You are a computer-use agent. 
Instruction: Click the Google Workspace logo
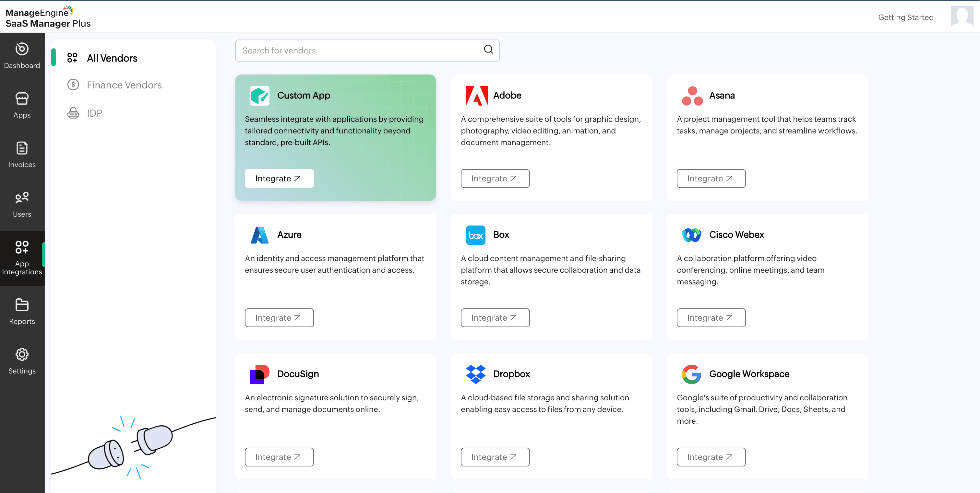click(x=691, y=374)
